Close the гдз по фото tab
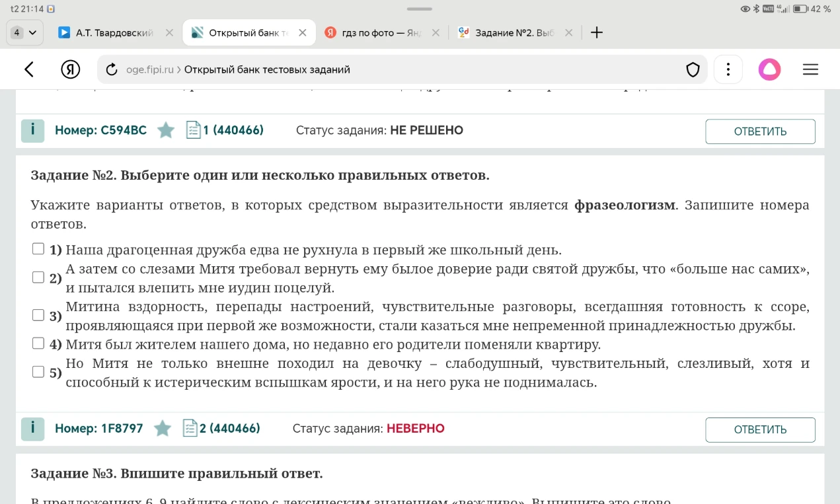The height and width of the screenshot is (504, 840). [436, 32]
